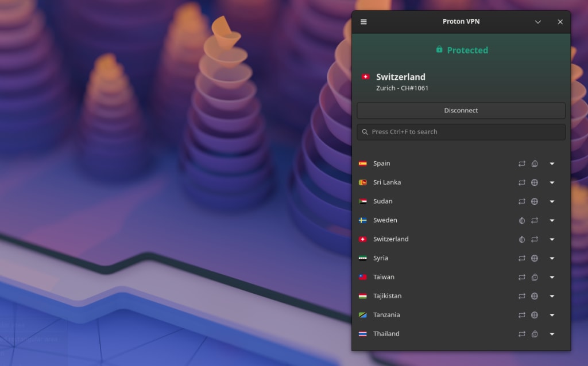Click the P2P arrows icon for Spain

[521, 163]
